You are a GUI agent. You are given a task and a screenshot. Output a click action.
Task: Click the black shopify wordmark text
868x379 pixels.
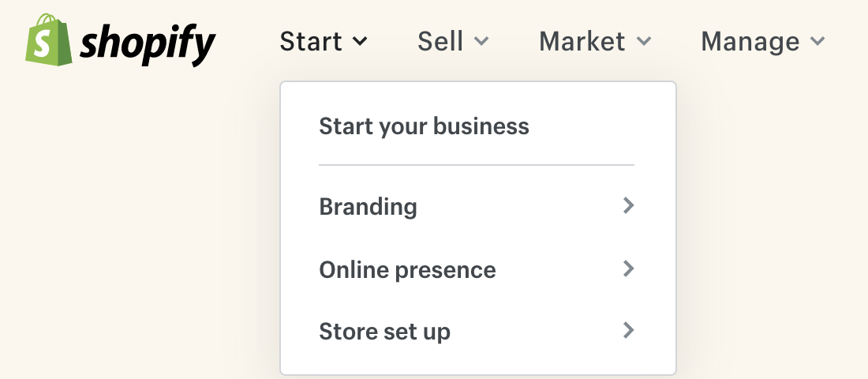coord(148,44)
